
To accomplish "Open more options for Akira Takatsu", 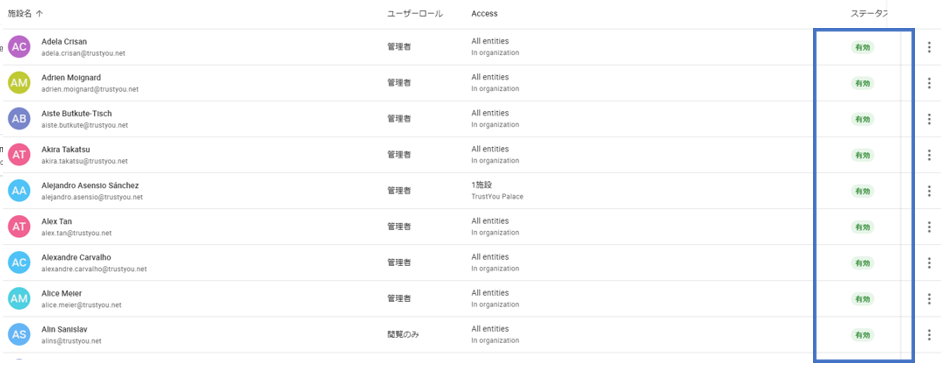I will [929, 155].
